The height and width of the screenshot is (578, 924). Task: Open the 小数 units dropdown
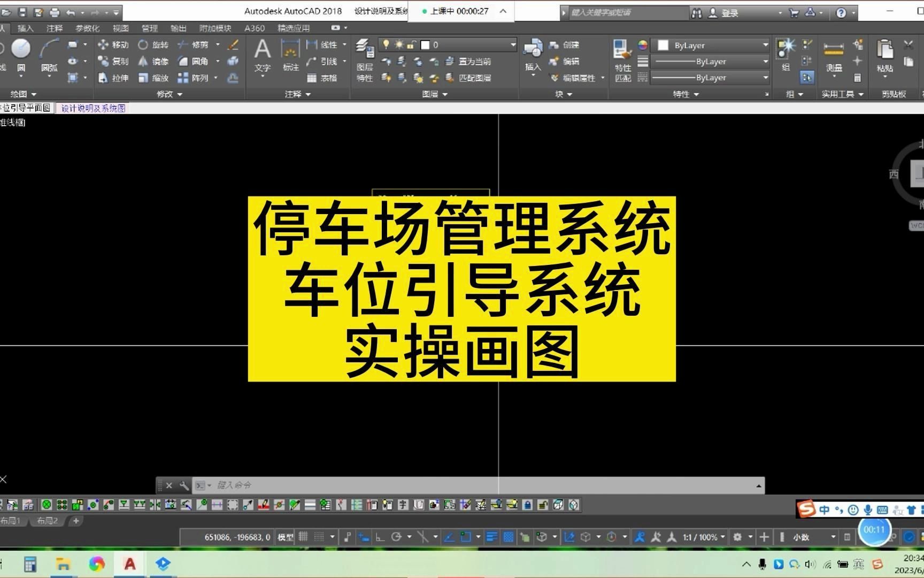(814, 537)
